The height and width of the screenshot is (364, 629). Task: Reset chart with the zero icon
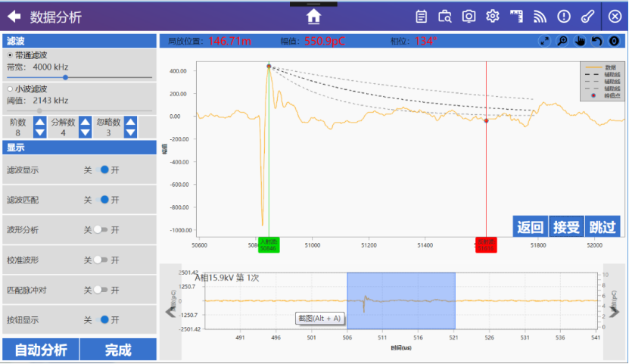click(x=614, y=41)
